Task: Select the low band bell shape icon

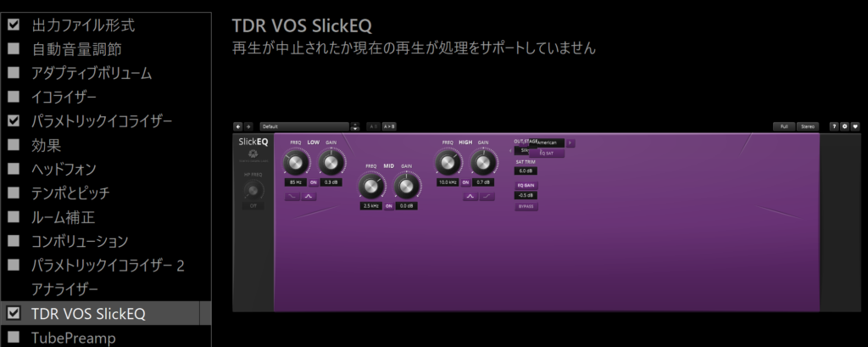Action: (x=309, y=197)
